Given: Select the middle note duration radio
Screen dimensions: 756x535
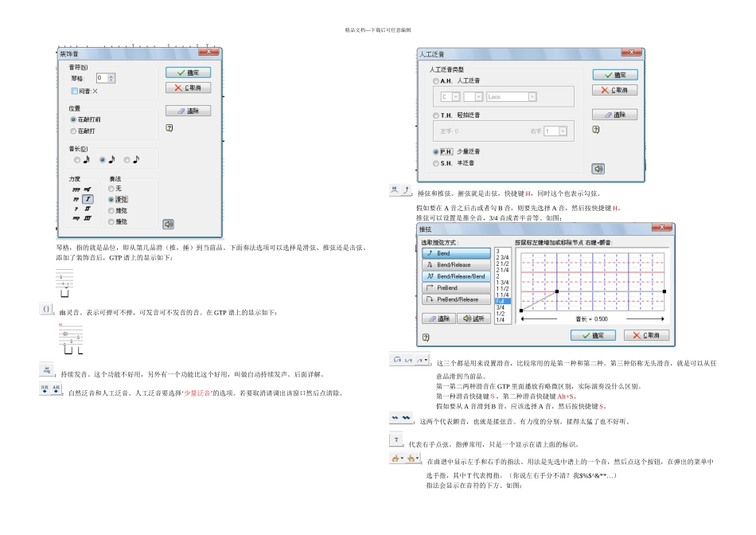Looking at the screenshot, I should [x=102, y=160].
